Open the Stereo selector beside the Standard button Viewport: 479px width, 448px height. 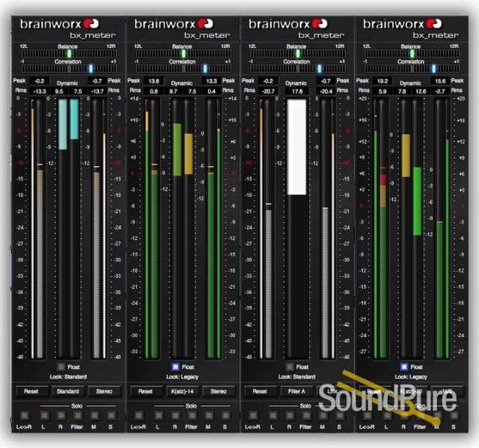coord(104,391)
